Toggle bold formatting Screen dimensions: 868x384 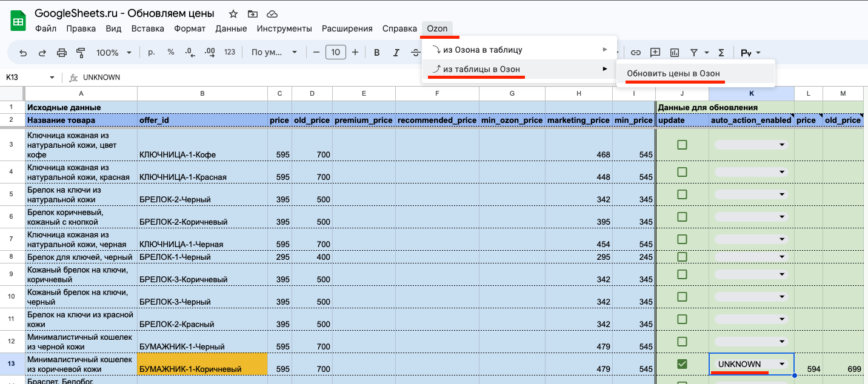click(x=377, y=53)
